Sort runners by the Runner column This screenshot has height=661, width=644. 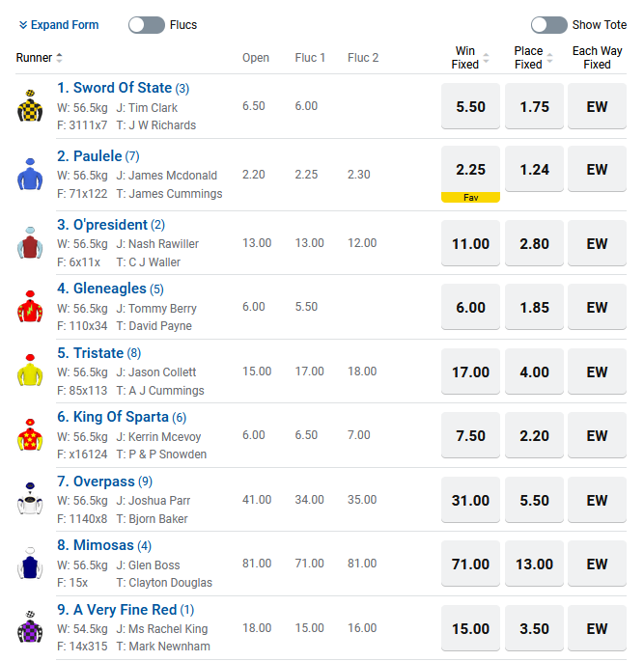click(40, 58)
